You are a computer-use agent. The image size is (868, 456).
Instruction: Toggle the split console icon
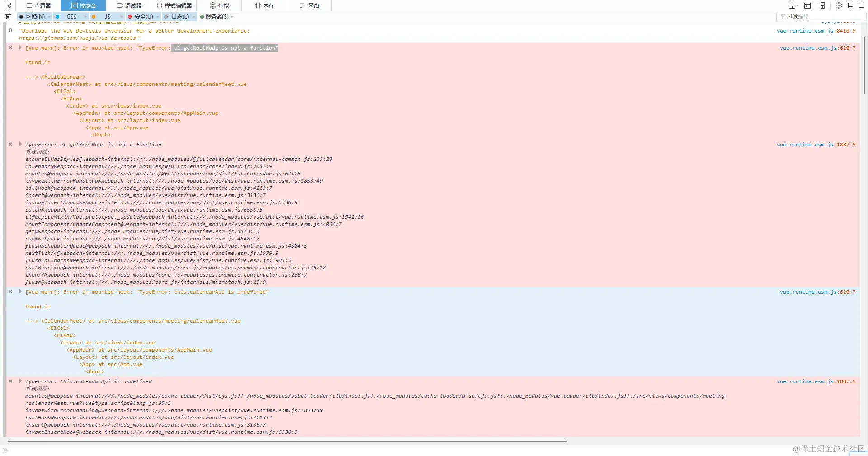click(807, 5)
